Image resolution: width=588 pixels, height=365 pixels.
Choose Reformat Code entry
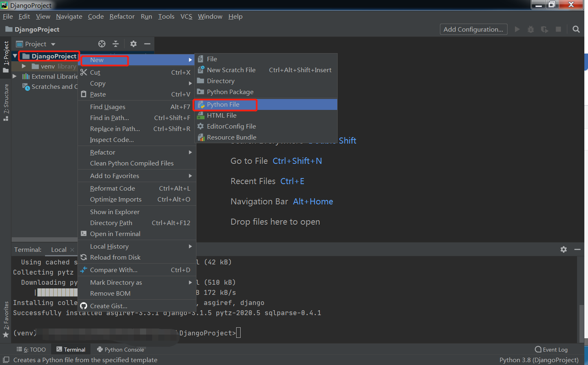(137, 188)
